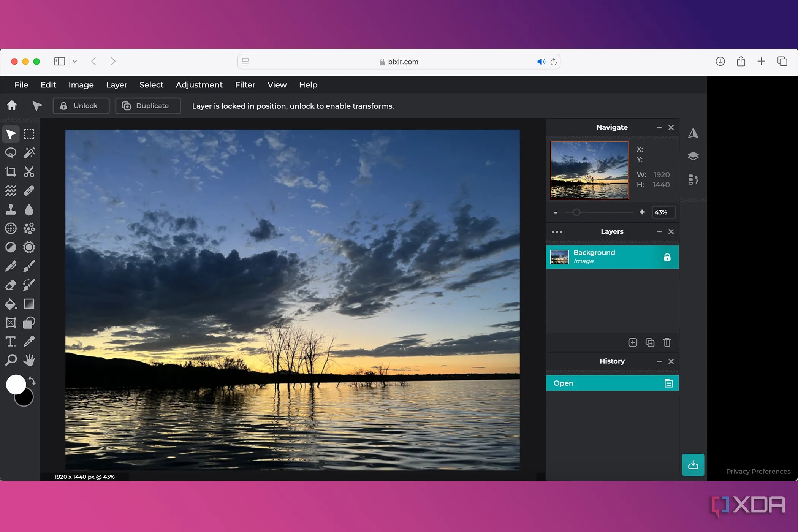Collapse the Layers panel
The image size is (798, 532).
point(659,232)
